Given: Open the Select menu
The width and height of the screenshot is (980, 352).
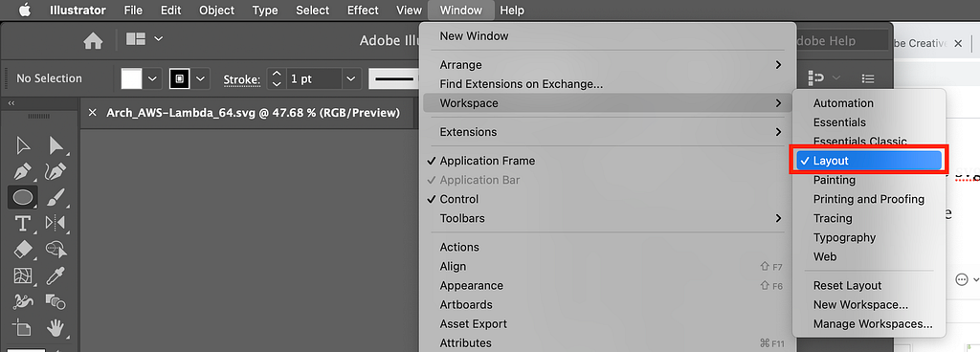Looking at the screenshot, I should click(x=313, y=10).
